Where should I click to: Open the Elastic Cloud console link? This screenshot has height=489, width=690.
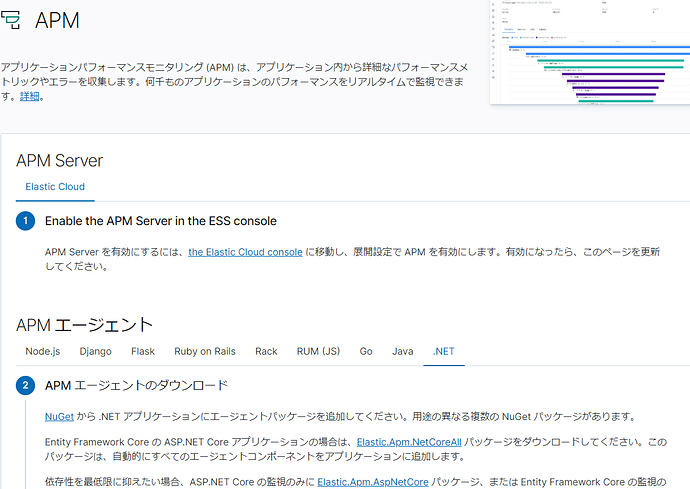245,252
